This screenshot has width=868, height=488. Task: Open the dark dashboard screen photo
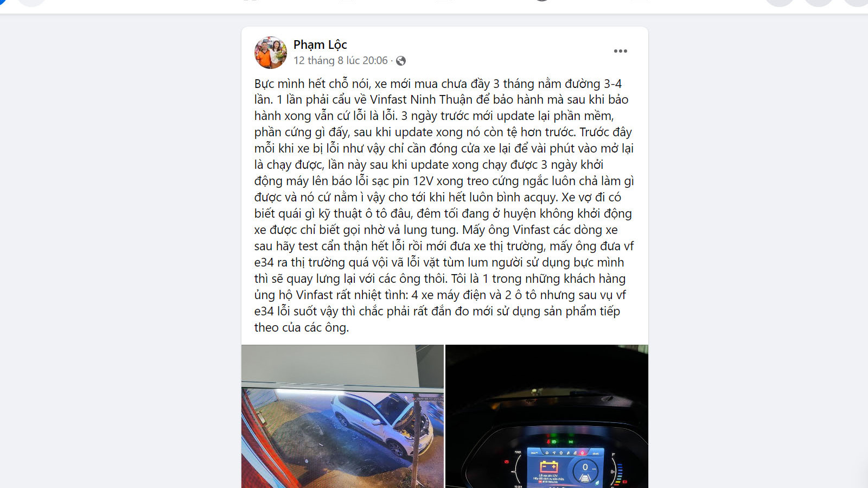click(547, 416)
